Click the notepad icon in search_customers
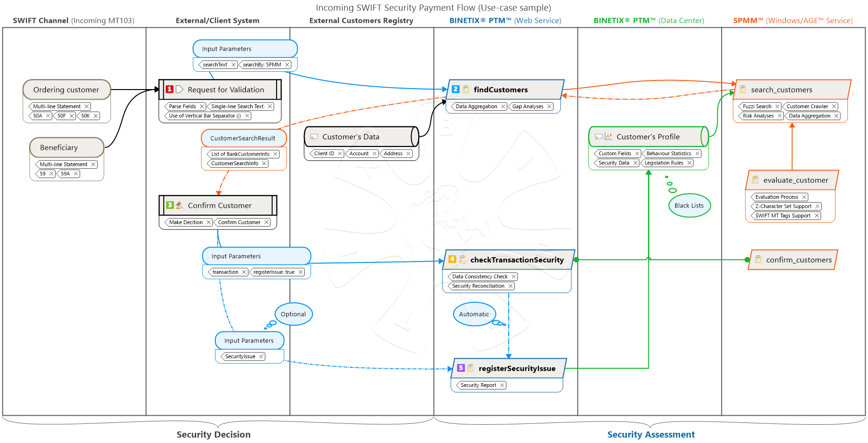The image size is (868, 443). (743, 89)
